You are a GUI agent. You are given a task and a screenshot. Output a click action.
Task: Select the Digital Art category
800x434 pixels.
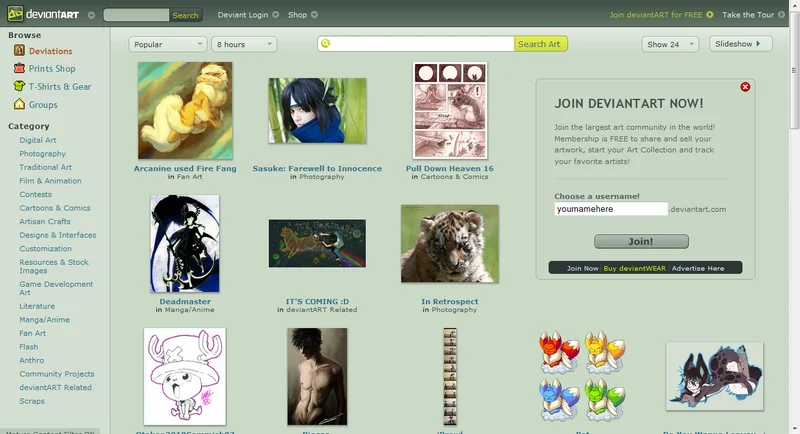tap(37, 140)
